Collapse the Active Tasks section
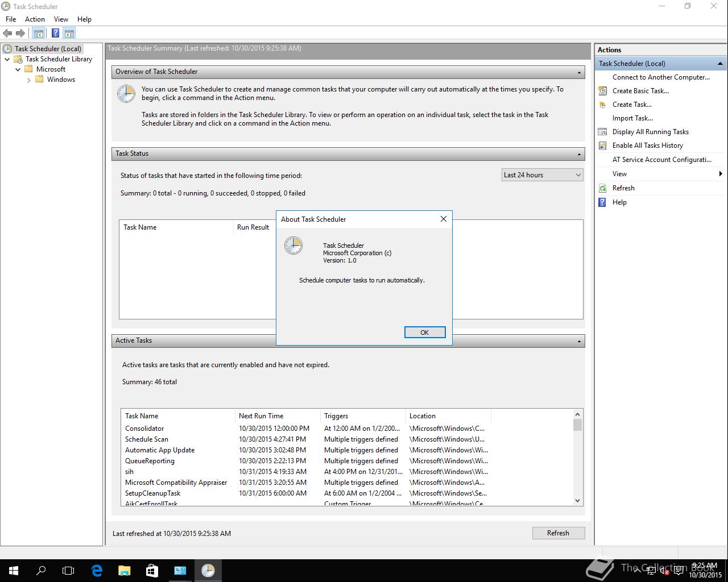728x582 pixels. click(579, 341)
